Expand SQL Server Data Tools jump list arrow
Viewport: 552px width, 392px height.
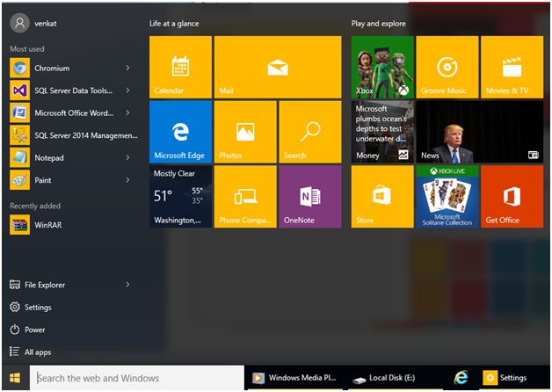pos(127,91)
